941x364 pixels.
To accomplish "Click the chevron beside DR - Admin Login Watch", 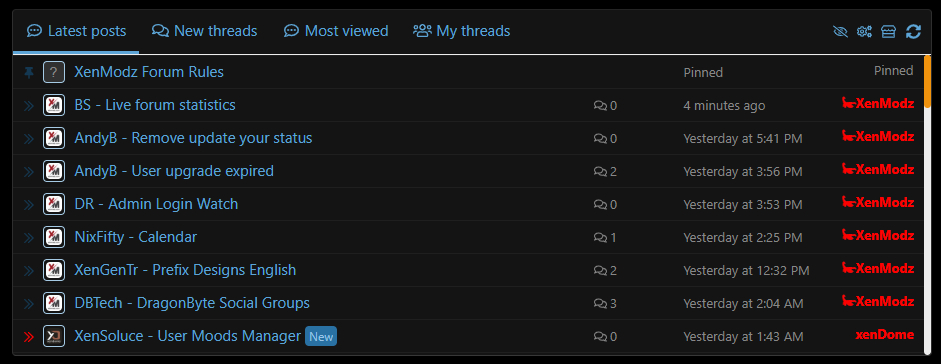I will (29, 205).
